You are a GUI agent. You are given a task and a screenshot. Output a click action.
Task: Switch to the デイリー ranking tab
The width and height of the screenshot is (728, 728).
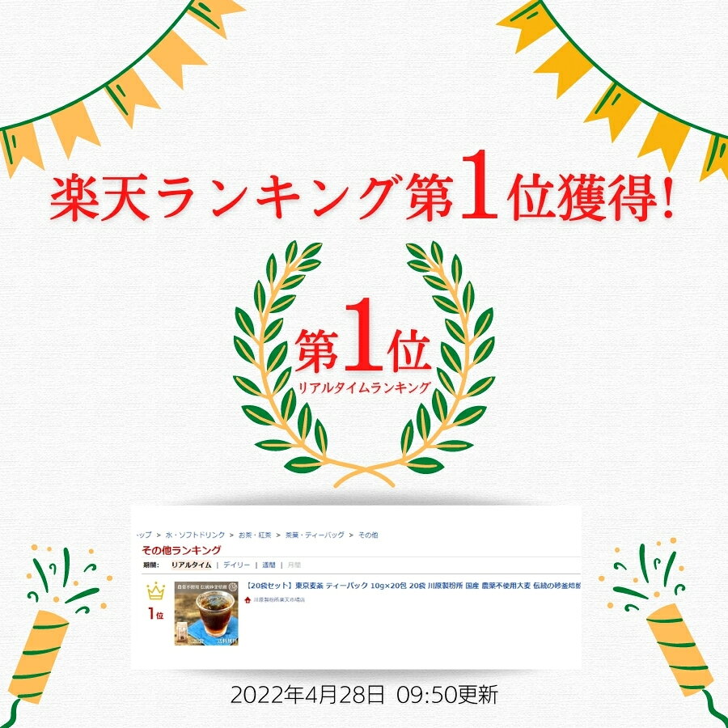[236, 565]
